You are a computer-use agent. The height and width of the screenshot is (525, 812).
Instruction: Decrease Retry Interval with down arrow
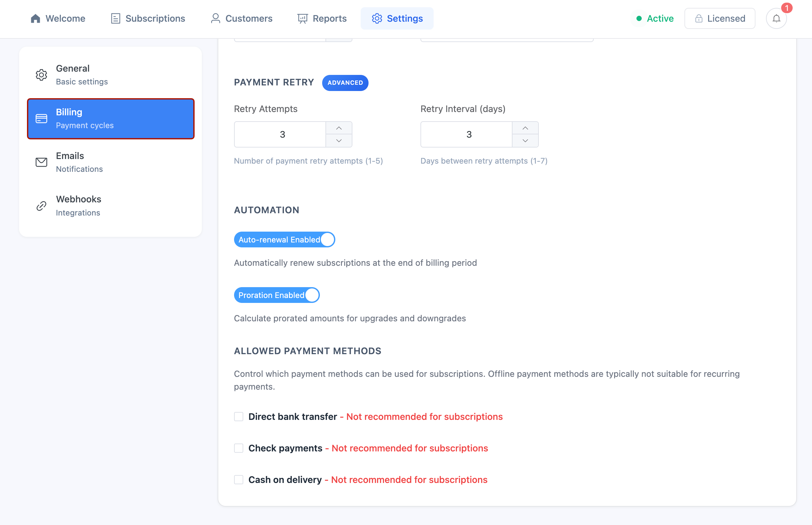[525, 141]
